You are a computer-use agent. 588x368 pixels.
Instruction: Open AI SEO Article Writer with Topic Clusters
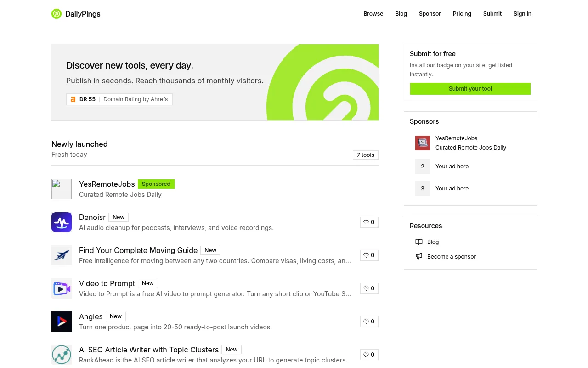coord(149,350)
